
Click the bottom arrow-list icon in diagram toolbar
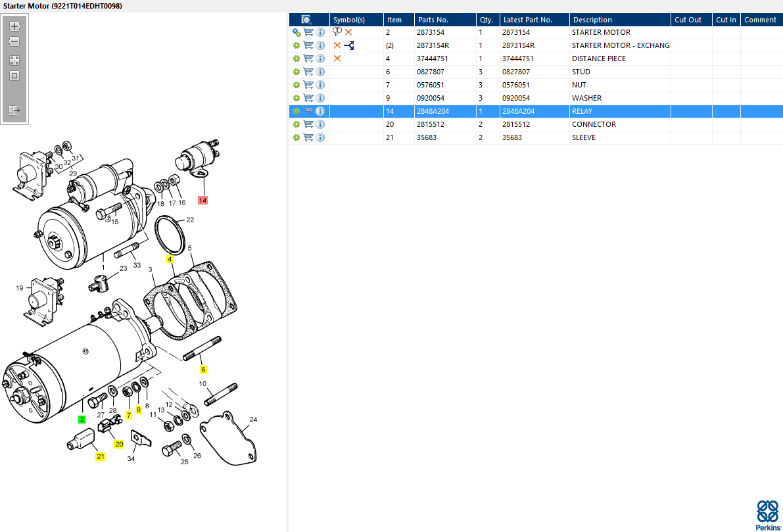14,110
